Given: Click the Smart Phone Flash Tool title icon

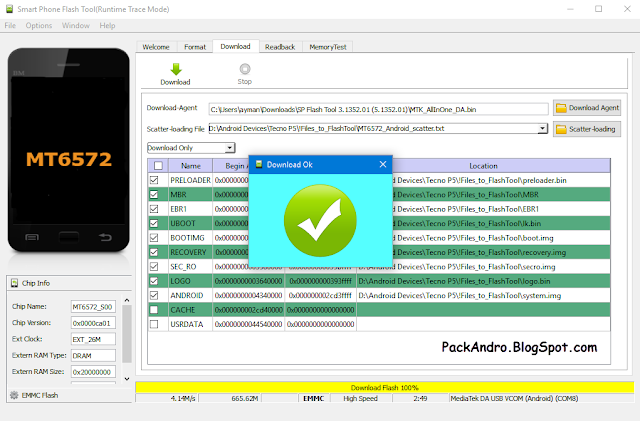Looking at the screenshot, I should tap(9, 9).
